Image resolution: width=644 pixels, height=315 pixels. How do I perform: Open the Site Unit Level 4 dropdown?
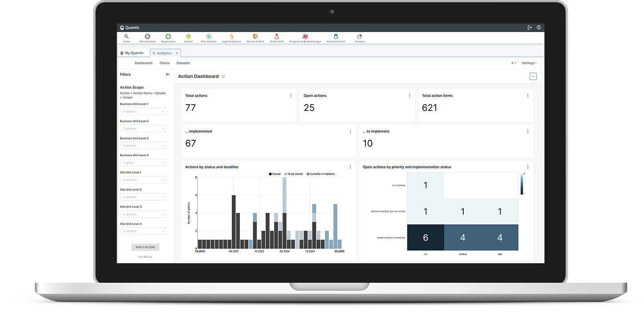143,231
